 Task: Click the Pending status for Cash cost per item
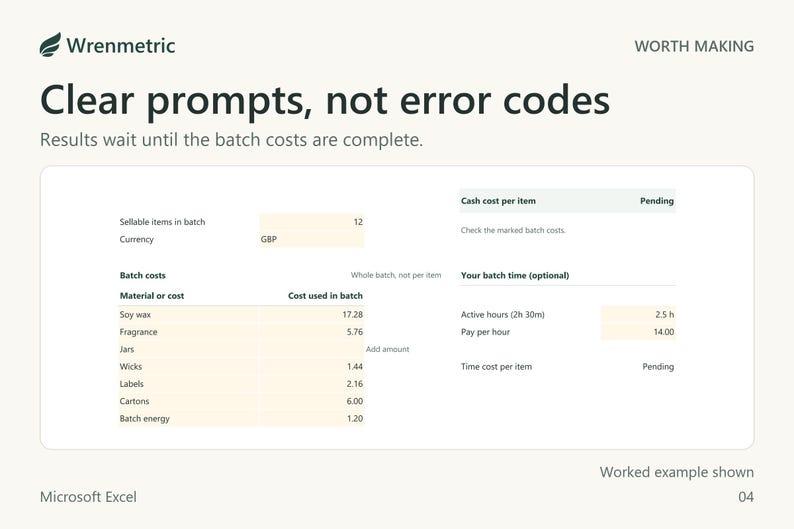[657, 201]
